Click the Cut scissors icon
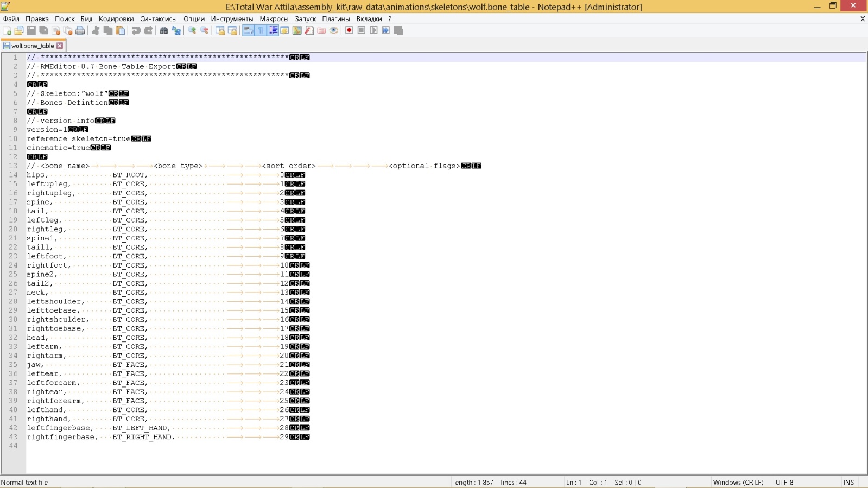Screen dimensions: 868x488 [x=96, y=30]
